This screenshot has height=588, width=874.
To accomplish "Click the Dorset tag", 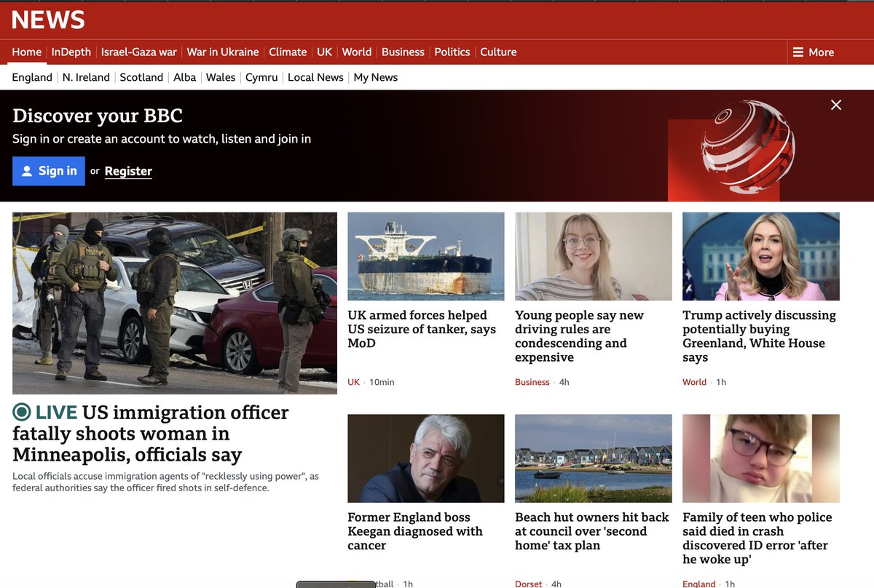I will tap(529, 584).
